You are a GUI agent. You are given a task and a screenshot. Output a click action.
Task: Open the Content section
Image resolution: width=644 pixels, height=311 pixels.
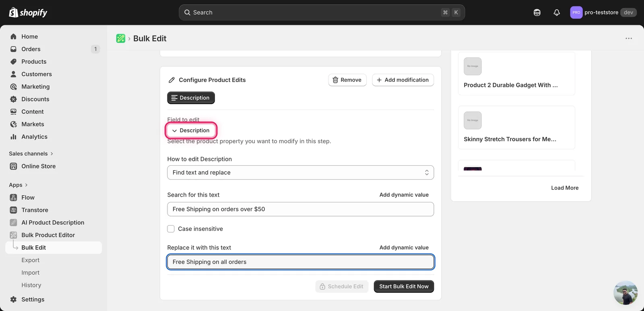[33, 111]
